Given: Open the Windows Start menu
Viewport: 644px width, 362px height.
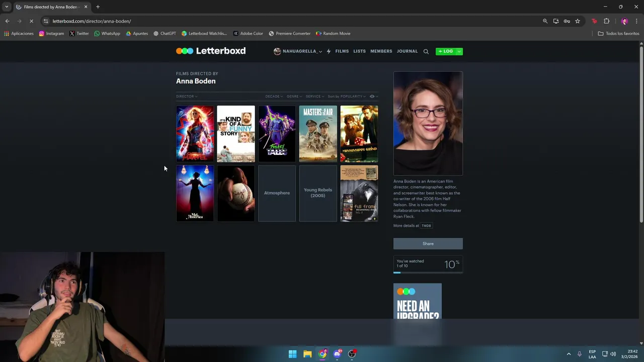Looking at the screenshot, I should point(292,354).
